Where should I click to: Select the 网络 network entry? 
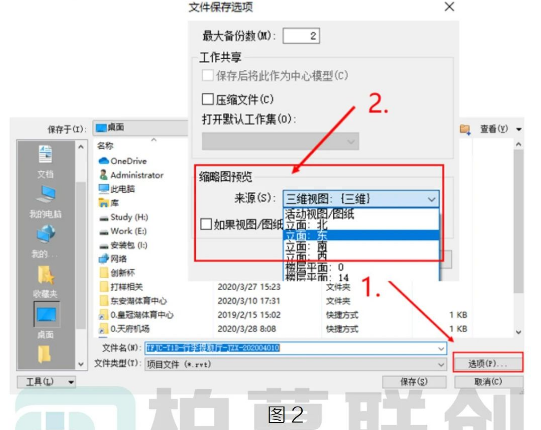(x=113, y=258)
